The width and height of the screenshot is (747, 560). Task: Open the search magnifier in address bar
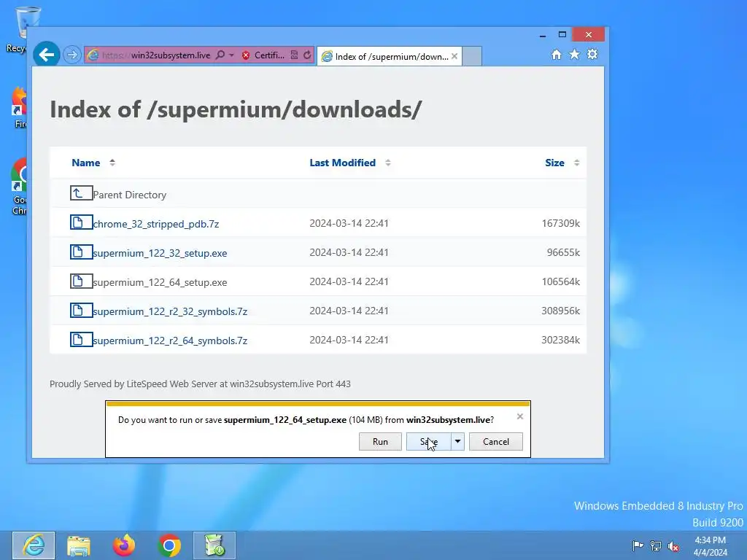point(220,55)
